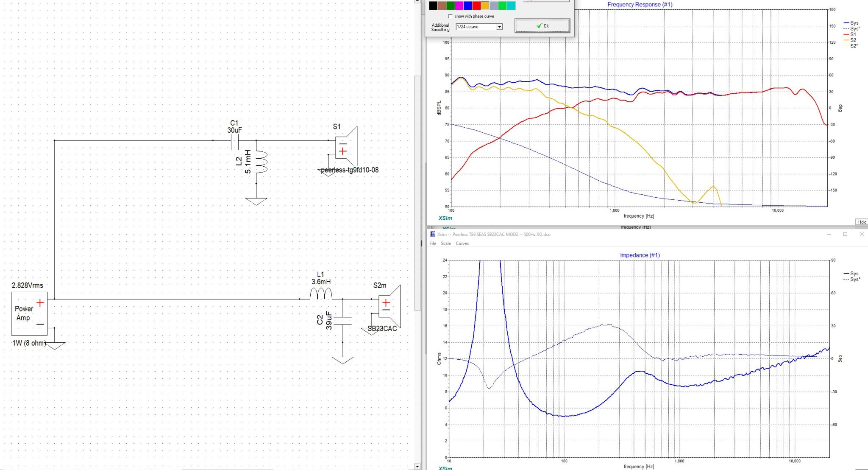Open the Curves menu

click(462, 243)
